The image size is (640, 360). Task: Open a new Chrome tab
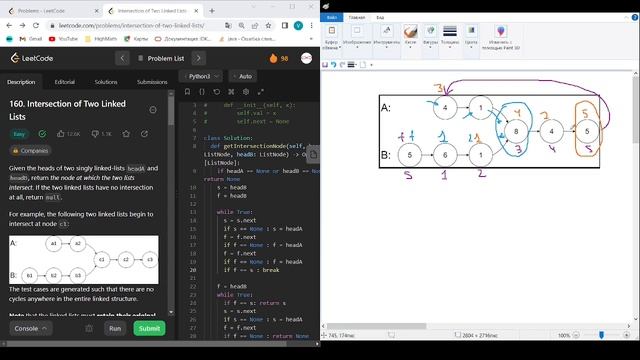tap(212, 11)
